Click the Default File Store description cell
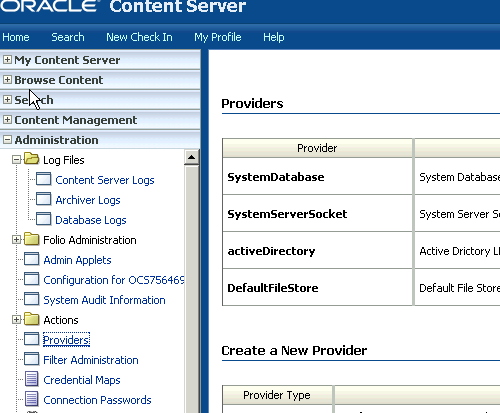 pos(457,288)
